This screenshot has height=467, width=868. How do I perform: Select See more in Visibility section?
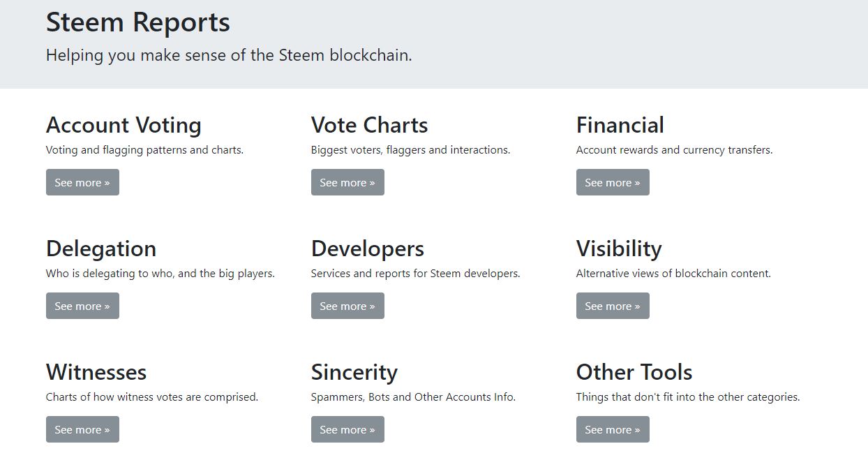[x=613, y=306]
